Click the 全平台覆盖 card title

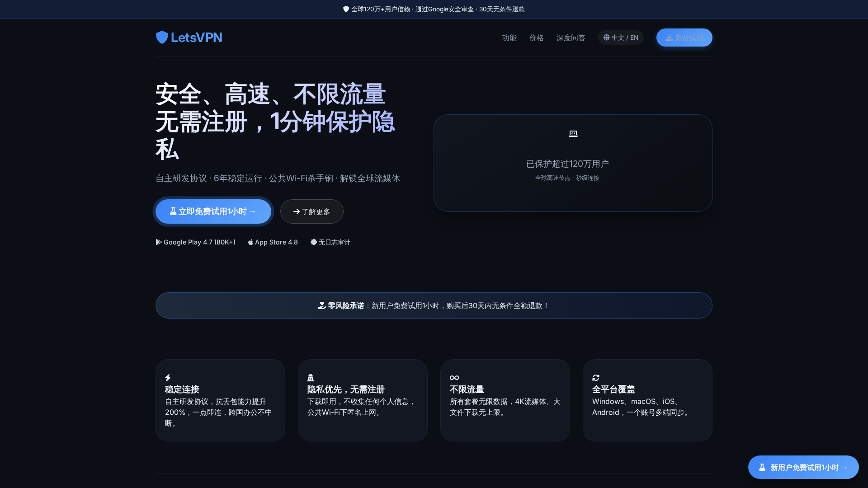coord(613,389)
